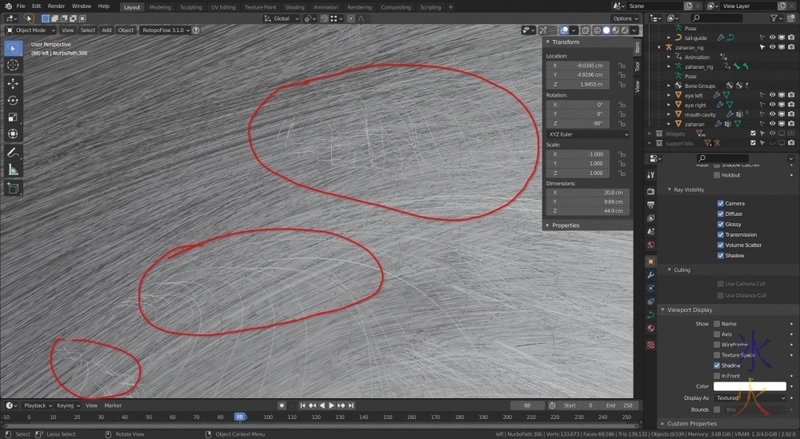Enable the Wireframe viewport display checkbox

[x=717, y=344]
